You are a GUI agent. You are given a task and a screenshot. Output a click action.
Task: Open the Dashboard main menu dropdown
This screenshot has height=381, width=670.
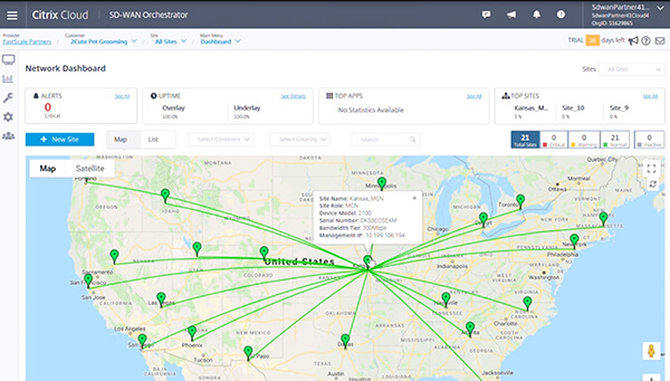tap(220, 41)
